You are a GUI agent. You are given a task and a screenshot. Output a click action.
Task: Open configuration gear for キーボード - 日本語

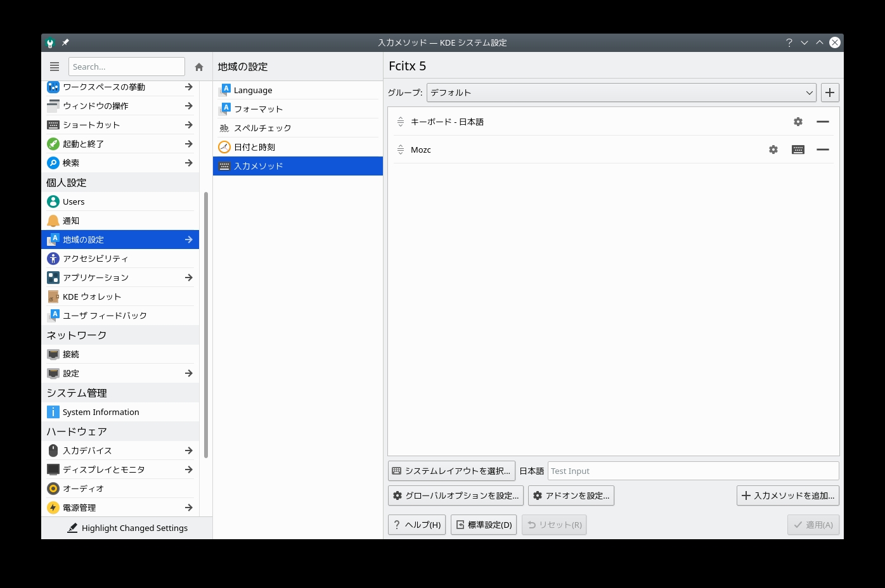[x=798, y=121]
